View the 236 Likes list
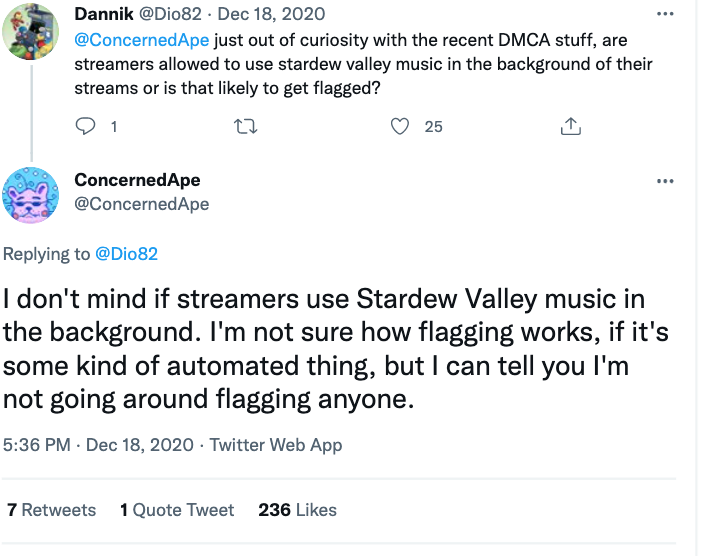 point(297,510)
